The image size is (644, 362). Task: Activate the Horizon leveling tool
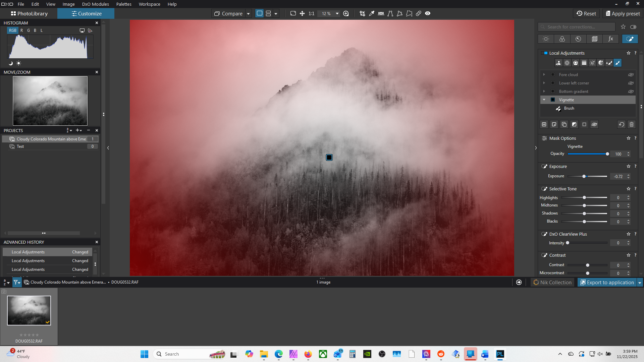[381, 13]
